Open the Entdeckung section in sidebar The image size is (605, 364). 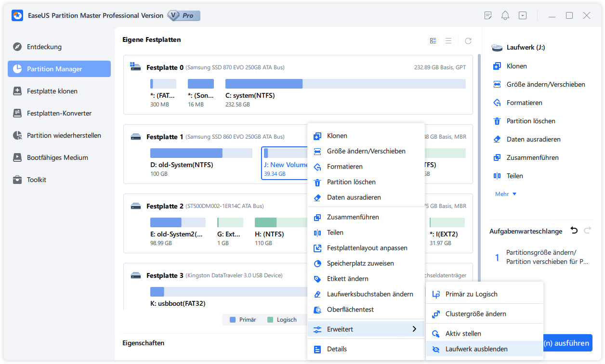pyautogui.click(x=59, y=47)
